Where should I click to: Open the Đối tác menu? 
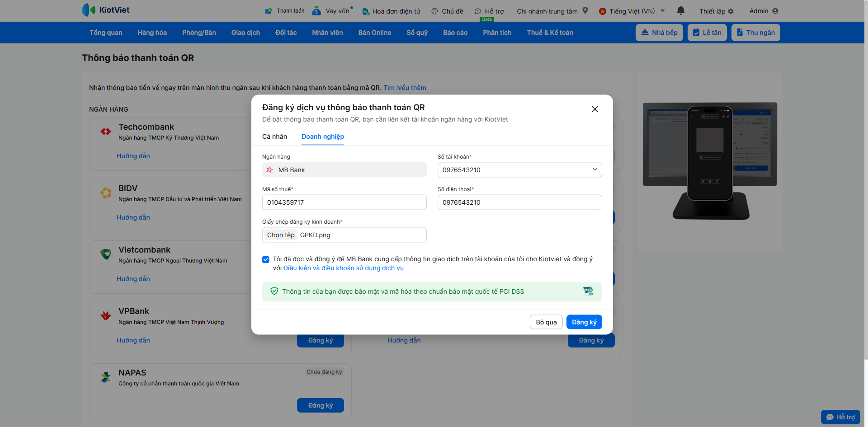(x=286, y=33)
